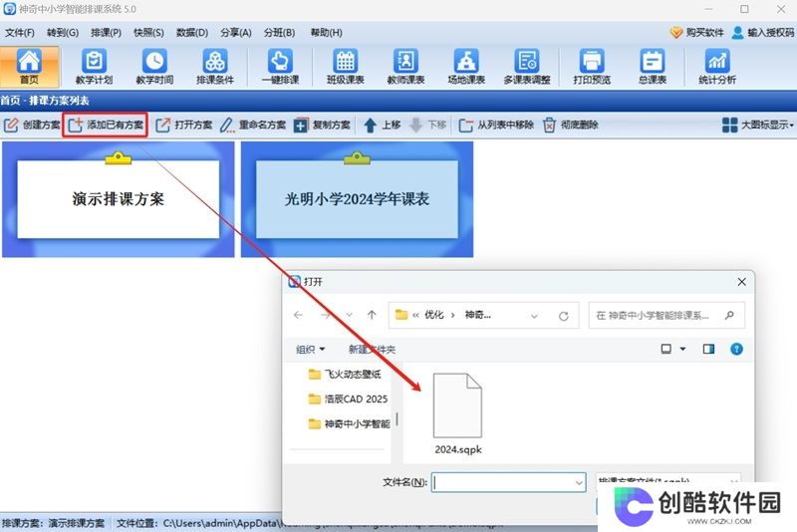This screenshot has width=797, height=532.
Task: Open 班级课表 calendar icon
Action: 345,66
